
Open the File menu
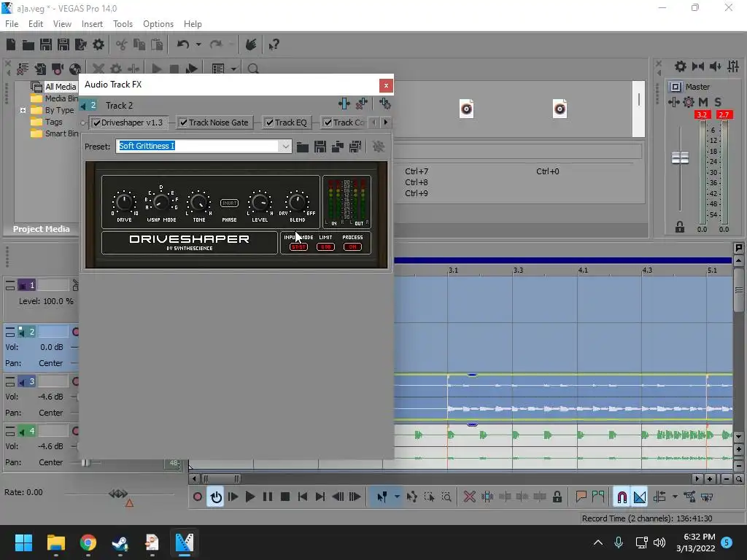click(x=12, y=24)
